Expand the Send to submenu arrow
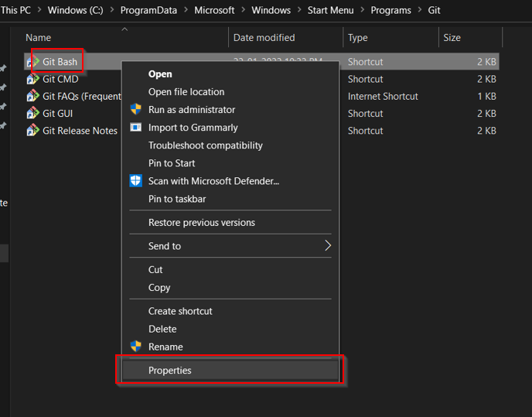This screenshot has width=532, height=417. [x=327, y=245]
